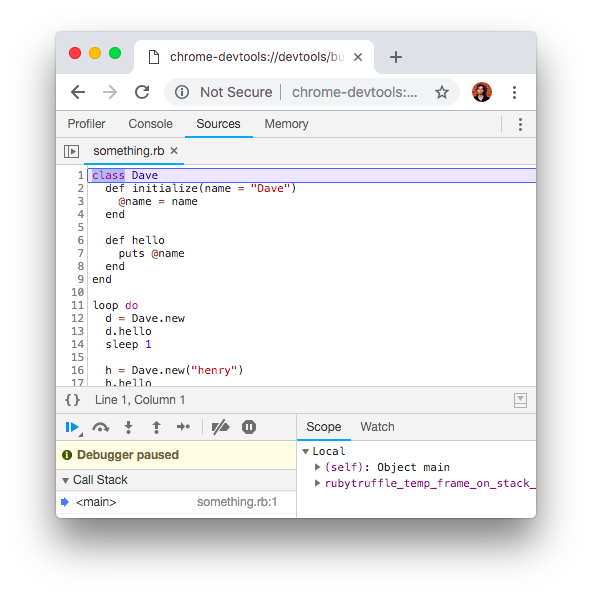Show the drawer icon in the status bar
This screenshot has height=598, width=592.
[520, 400]
